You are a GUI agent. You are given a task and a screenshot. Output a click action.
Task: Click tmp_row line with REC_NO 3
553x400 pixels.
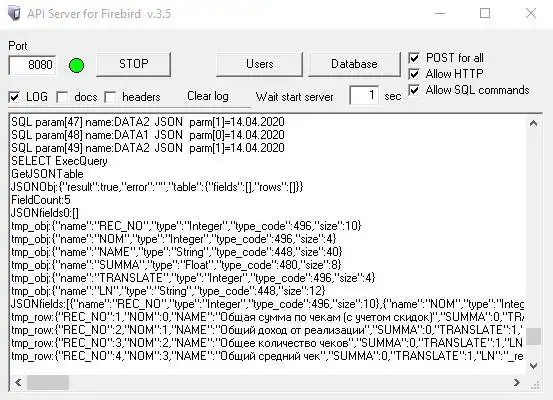(267, 343)
